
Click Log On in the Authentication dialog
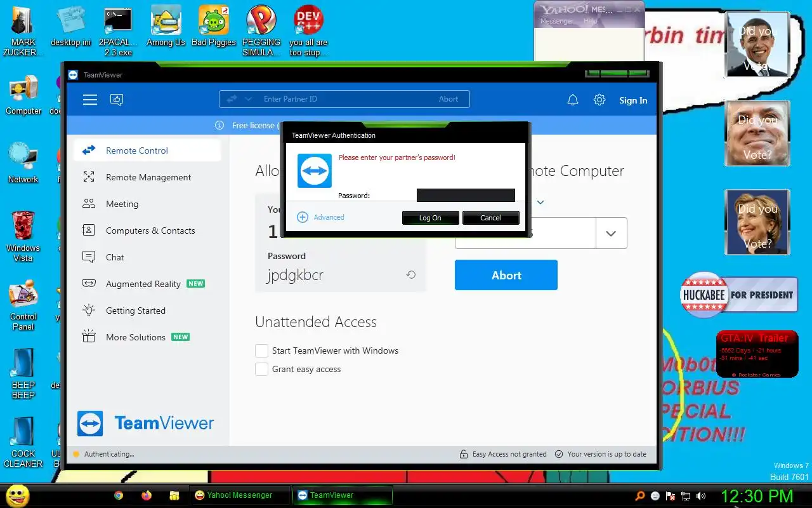click(x=430, y=218)
